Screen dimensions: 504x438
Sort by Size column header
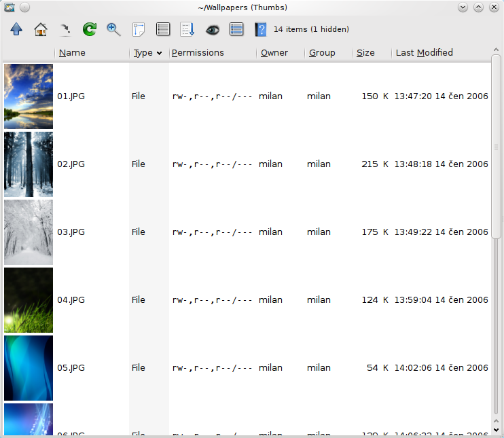point(365,53)
